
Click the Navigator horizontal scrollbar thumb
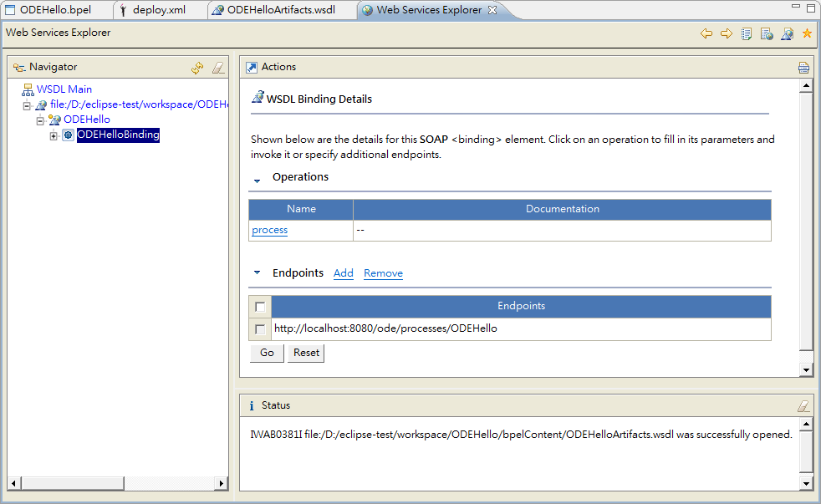[72, 483]
